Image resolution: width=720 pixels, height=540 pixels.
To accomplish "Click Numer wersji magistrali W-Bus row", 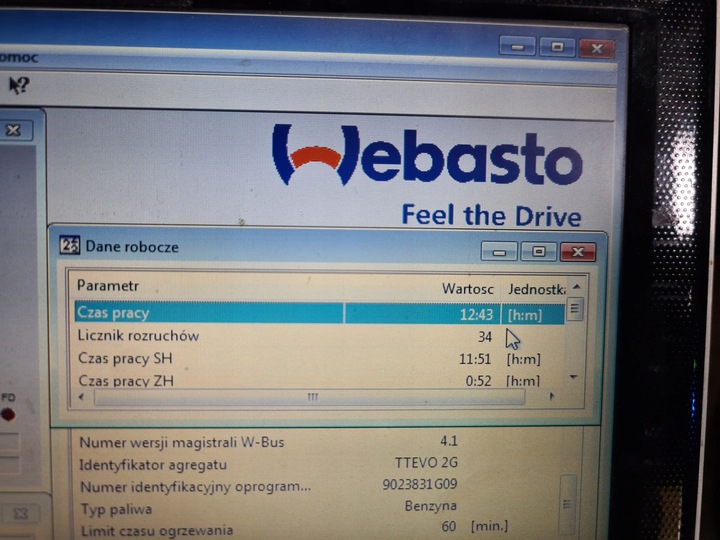I will pos(269,442).
